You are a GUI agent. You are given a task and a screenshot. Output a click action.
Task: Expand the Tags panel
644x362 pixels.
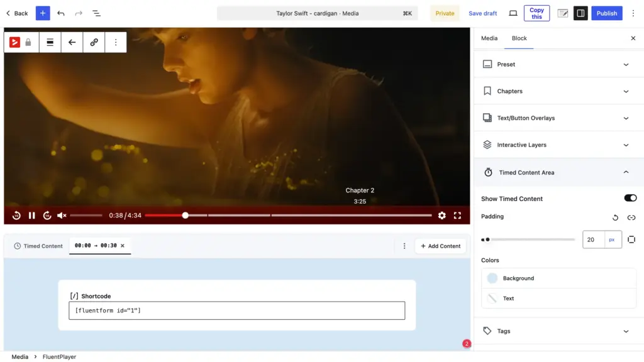(x=558, y=331)
